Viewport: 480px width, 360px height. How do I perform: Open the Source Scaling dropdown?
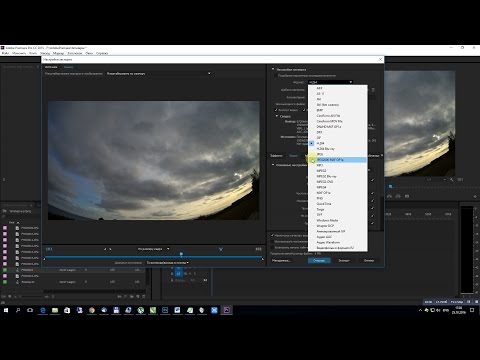coord(159,73)
